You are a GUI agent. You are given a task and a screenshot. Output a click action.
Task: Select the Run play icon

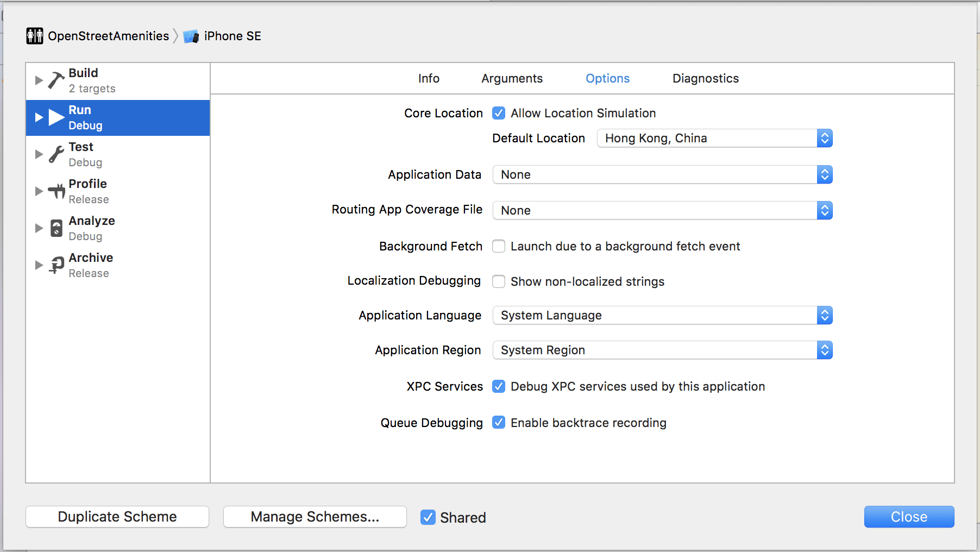[x=56, y=117]
